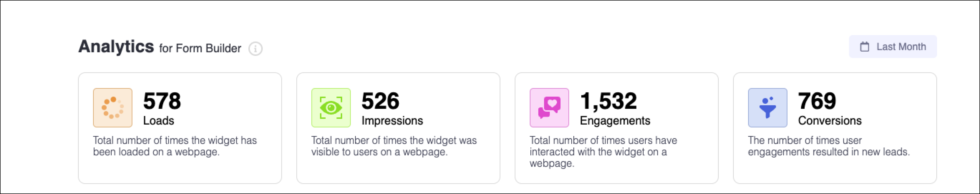
Task: Click the Conversions label text
Action: pyautogui.click(x=830, y=121)
